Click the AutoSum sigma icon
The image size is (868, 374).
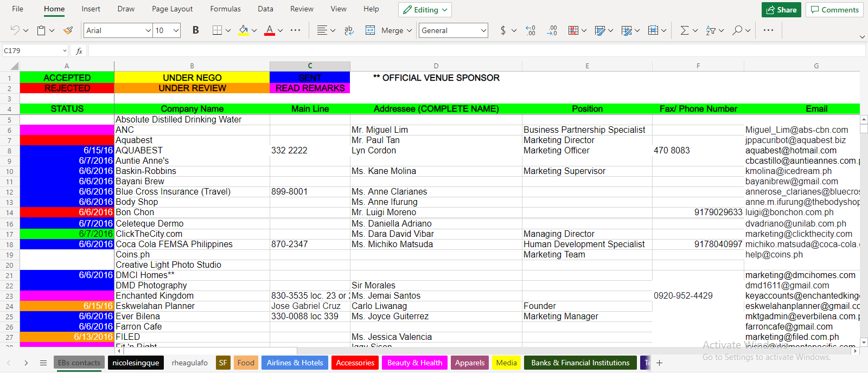(x=685, y=30)
